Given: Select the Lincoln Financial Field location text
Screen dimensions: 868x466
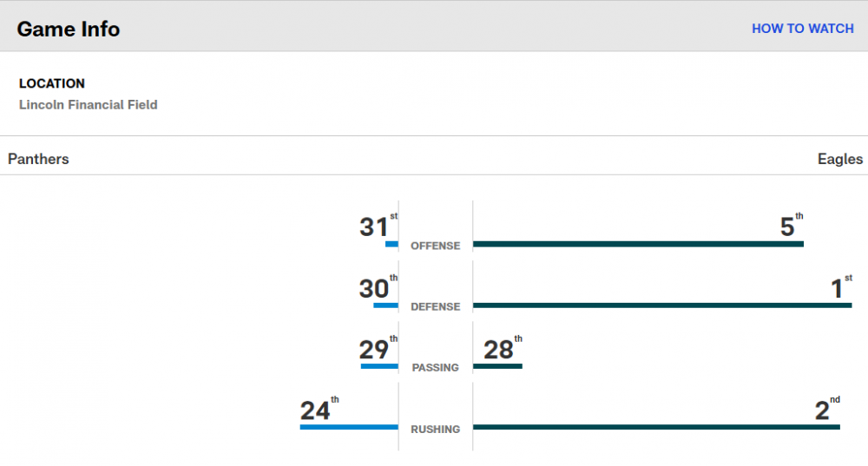Looking at the screenshot, I should click(x=89, y=105).
